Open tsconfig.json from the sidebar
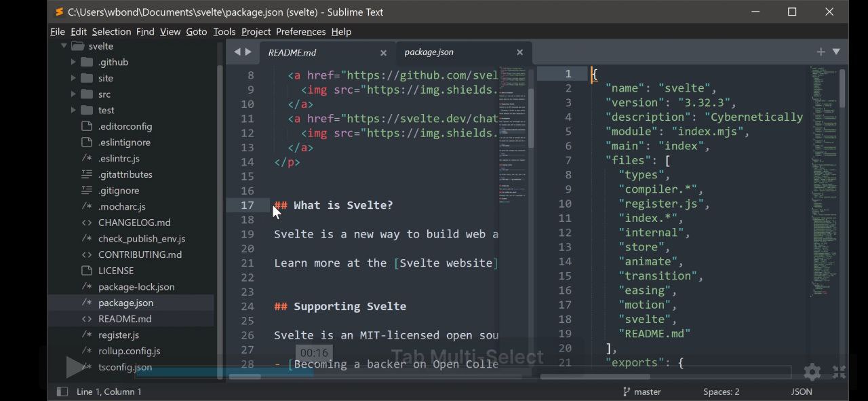This screenshot has width=868, height=401. (125, 367)
